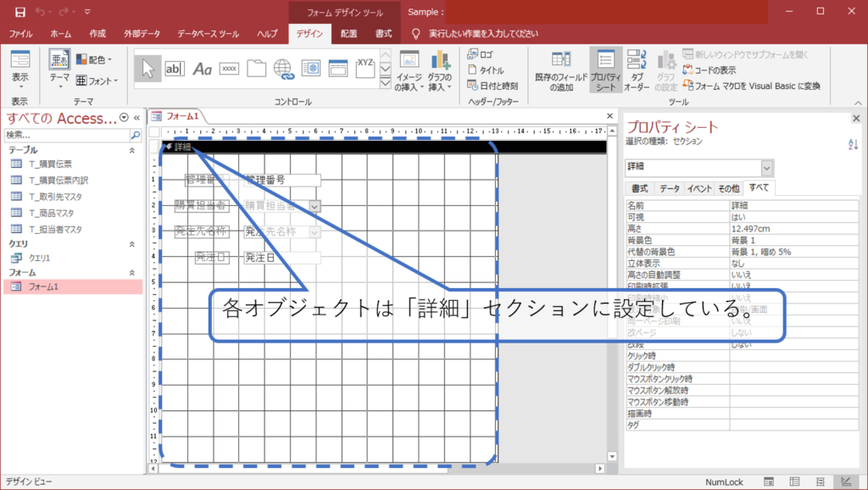This screenshot has width=868, height=490.
Task: Select the Navigation control tool
Action: tap(337, 69)
